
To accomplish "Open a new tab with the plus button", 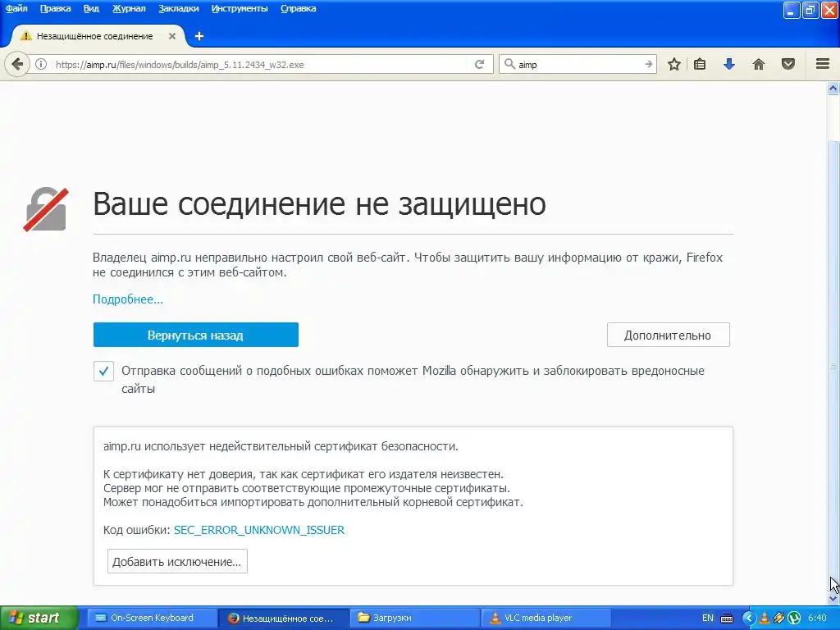I will click(x=199, y=36).
